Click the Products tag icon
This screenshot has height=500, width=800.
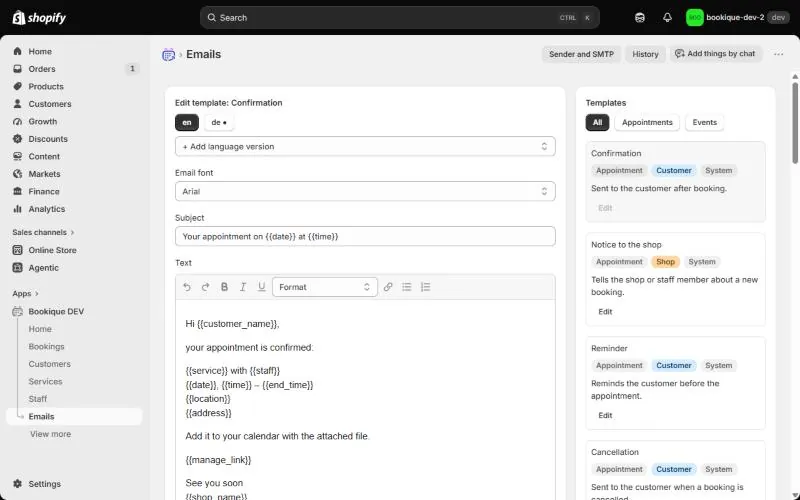(18, 86)
